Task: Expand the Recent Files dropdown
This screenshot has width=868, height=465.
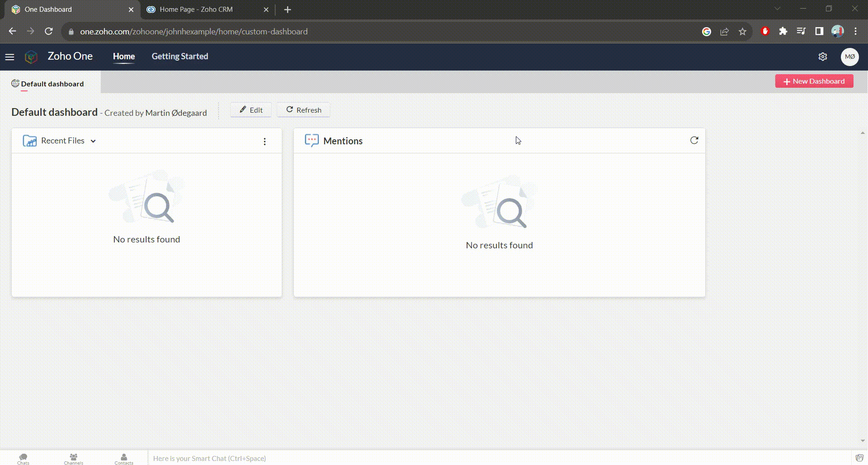Action: tap(93, 141)
